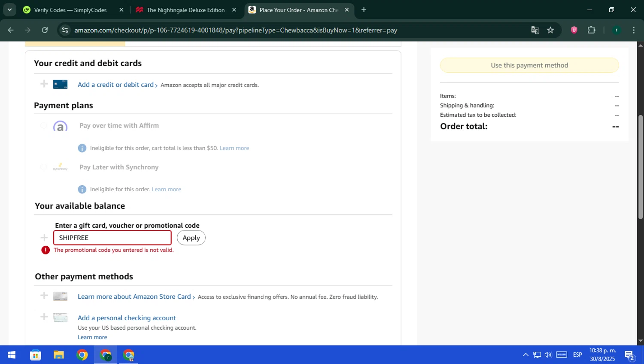This screenshot has height=364, width=644.
Task: Switch to The Nightingale Deluxe Edition tab
Action: (x=185, y=10)
